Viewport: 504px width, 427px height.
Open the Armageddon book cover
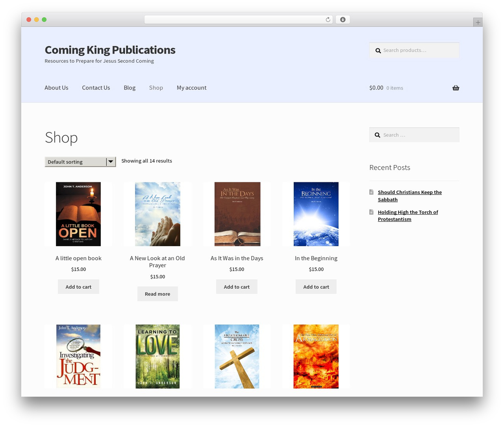click(x=316, y=356)
